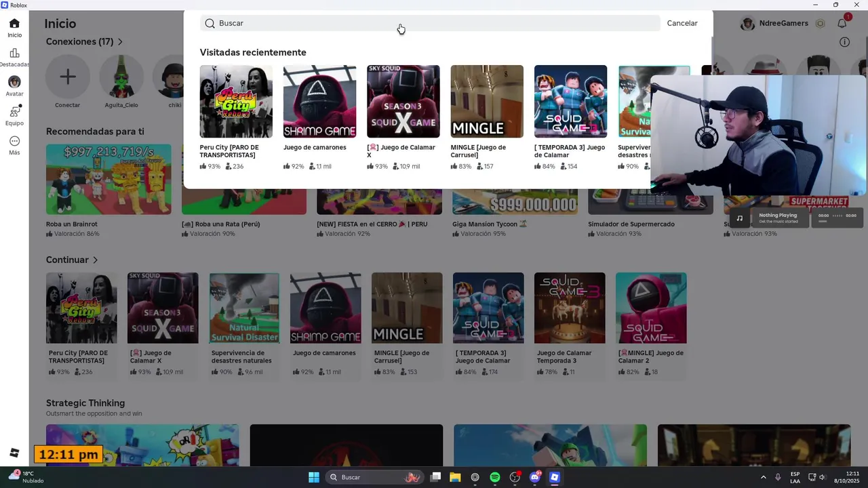Open the Avatar sidebar item
Image resolution: width=868 pixels, height=488 pixels.
14,86
